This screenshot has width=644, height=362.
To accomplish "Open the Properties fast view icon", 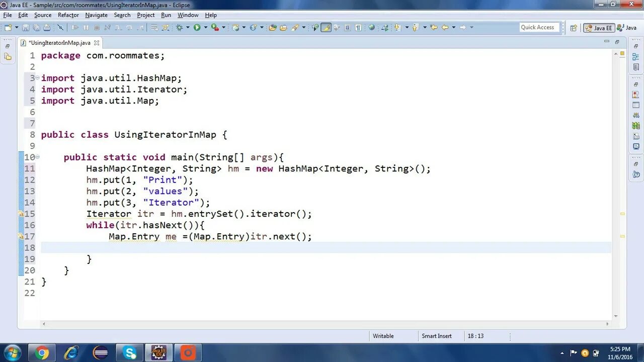I will tap(636, 105).
